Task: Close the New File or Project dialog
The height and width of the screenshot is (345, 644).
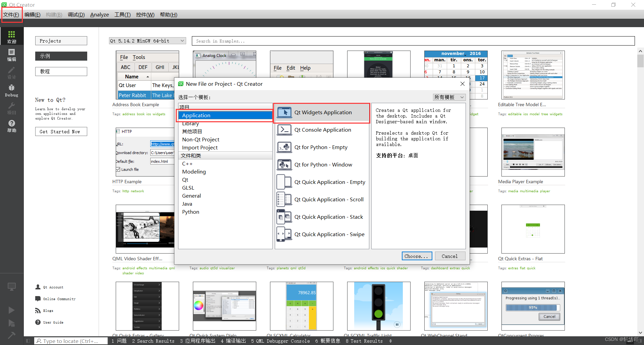Action: pos(463,84)
